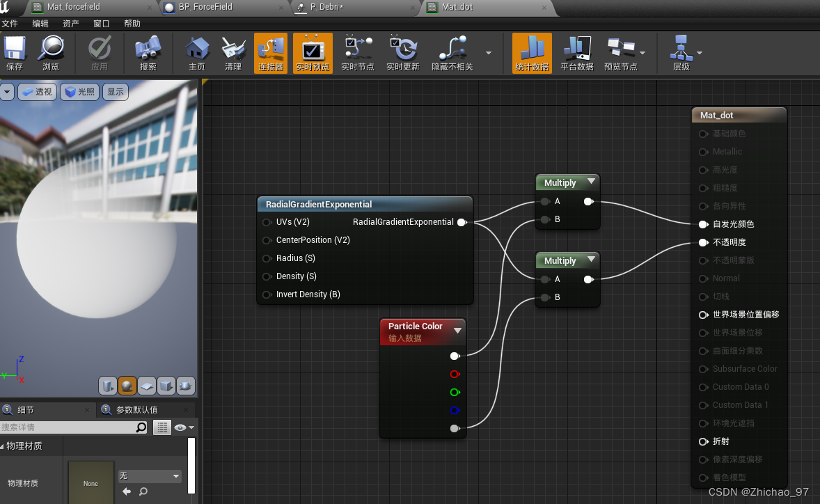This screenshot has height=504, width=820.
Task: Click the 显示 (Show) viewport button
Action: tap(116, 92)
